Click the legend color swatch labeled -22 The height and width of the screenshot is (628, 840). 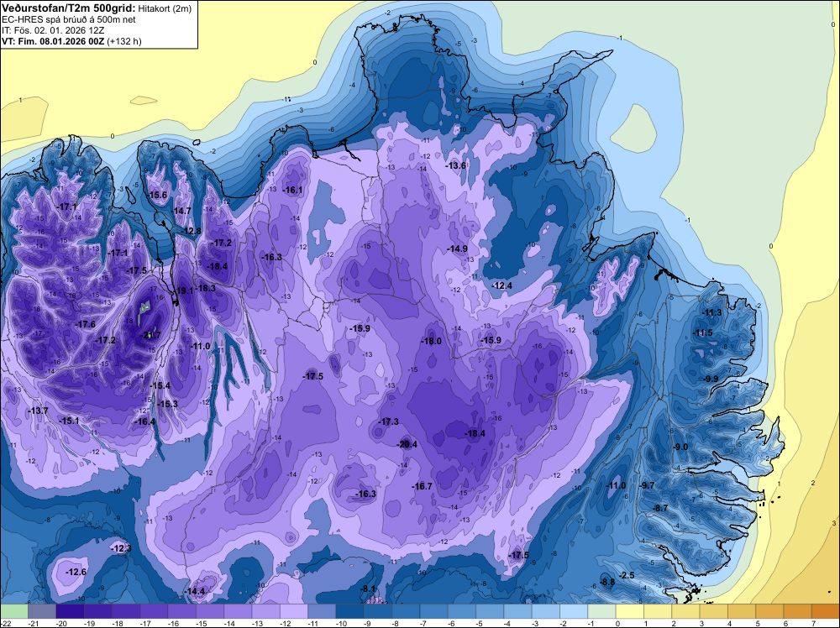[x=14, y=611]
